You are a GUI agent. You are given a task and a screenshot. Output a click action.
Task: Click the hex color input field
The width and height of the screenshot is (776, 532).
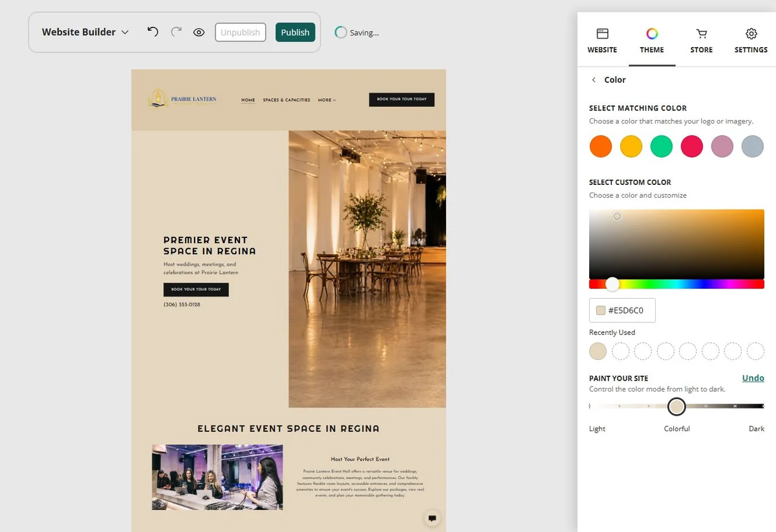622,310
